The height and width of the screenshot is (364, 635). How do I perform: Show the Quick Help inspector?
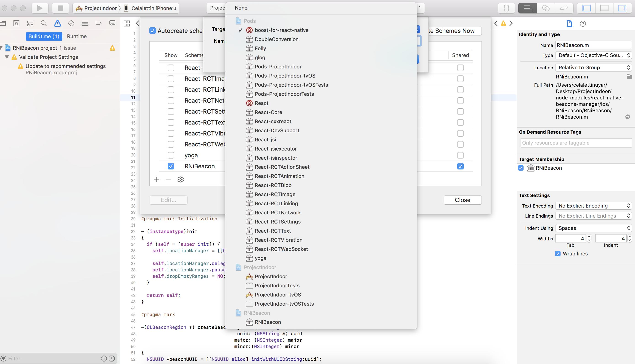pyautogui.click(x=583, y=24)
